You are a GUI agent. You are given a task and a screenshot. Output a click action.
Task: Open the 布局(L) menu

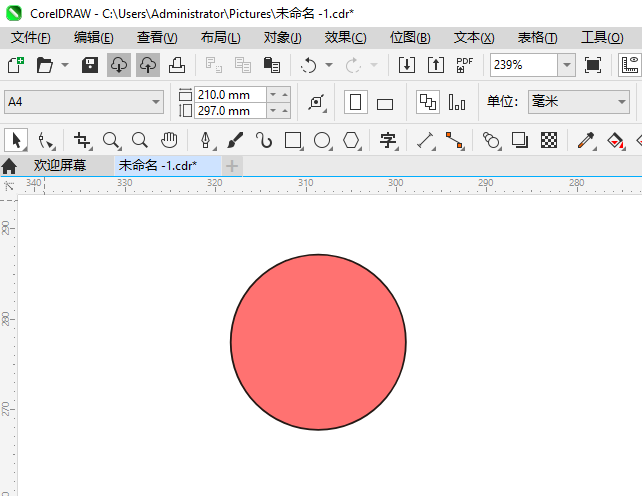220,38
